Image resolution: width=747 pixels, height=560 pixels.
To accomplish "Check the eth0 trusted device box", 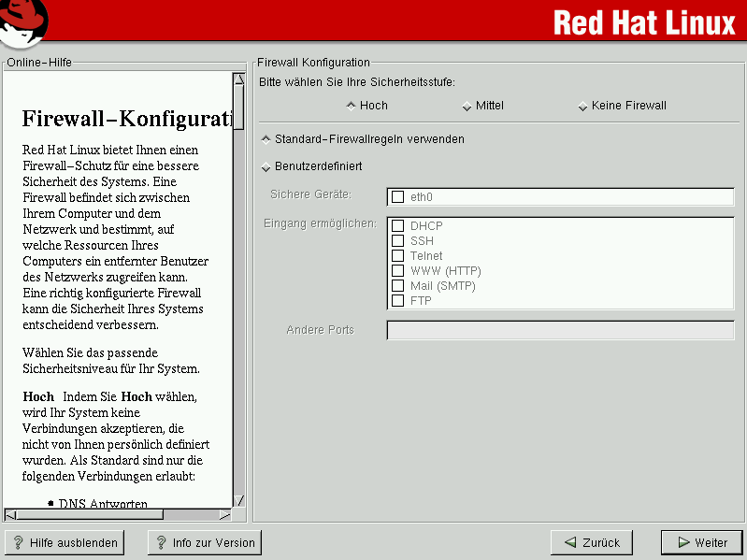I will click(x=398, y=197).
